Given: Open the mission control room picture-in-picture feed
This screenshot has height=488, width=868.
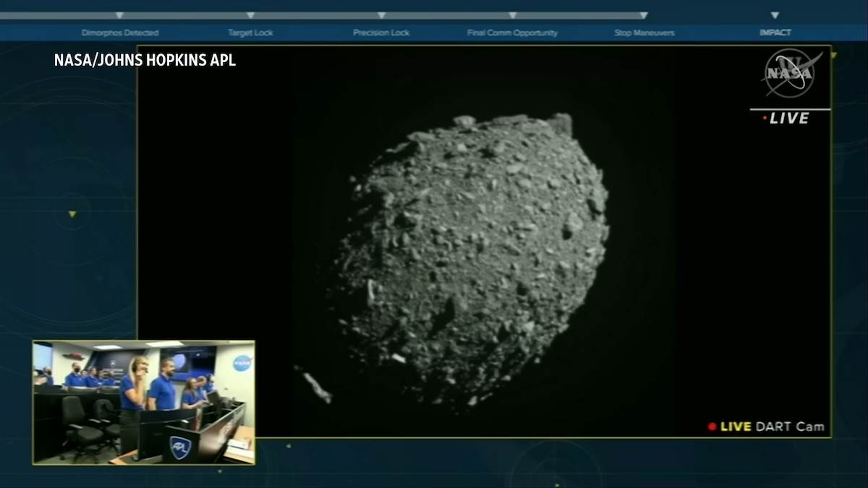Looking at the screenshot, I should click(x=142, y=402).
